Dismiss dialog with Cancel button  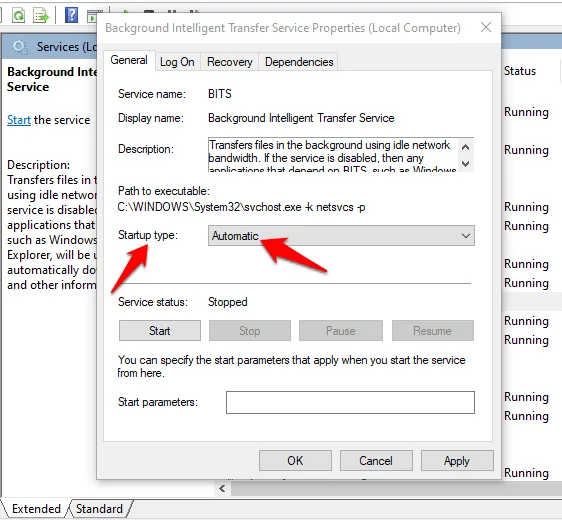pos(376,461)
